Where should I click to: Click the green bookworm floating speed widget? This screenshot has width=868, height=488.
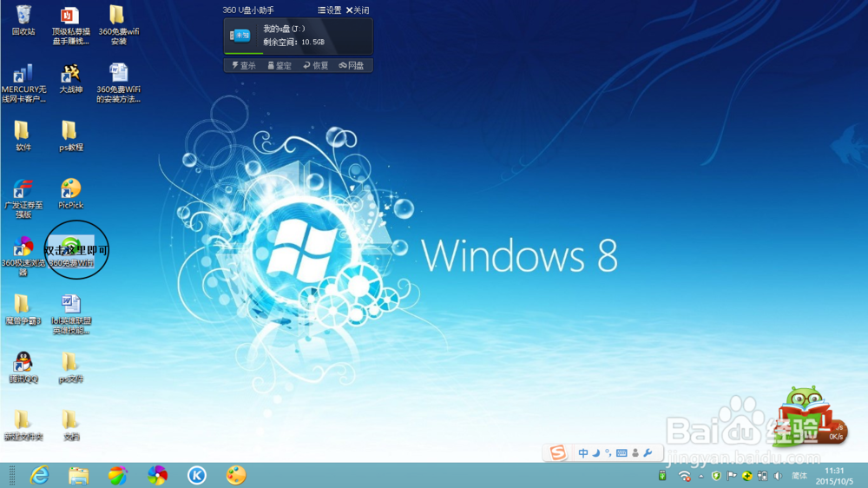coord(811,419)
